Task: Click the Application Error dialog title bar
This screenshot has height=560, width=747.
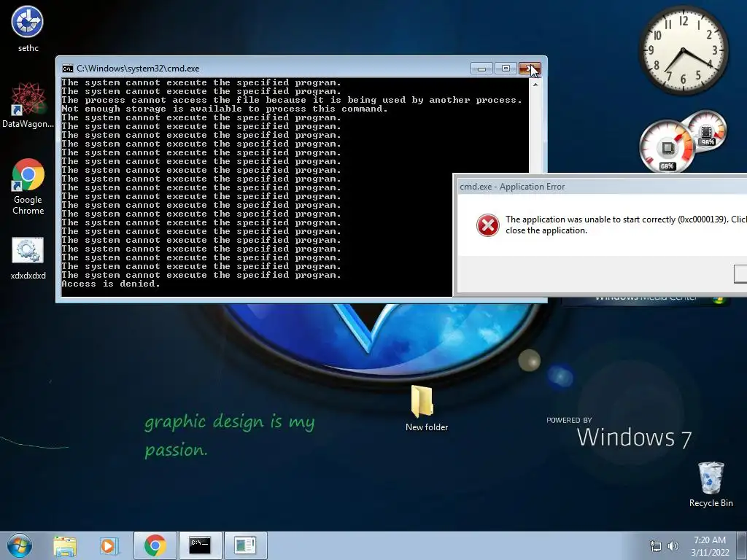Action: pyautogui.click(x=602, y=187)
